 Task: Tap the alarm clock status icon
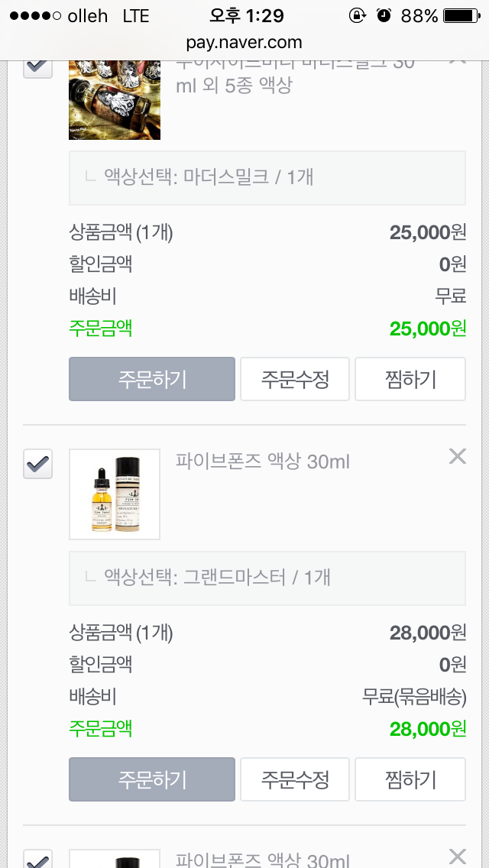[384, 16]
